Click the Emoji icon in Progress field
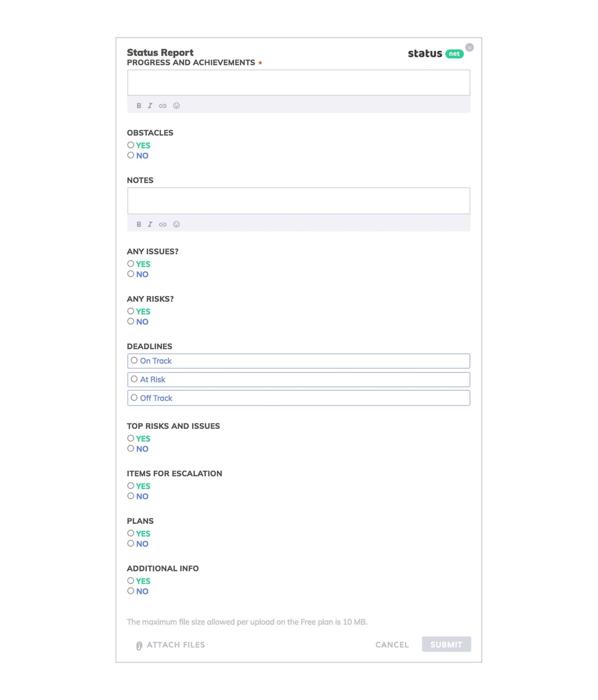The image size is (598, 700). point(177,106)
